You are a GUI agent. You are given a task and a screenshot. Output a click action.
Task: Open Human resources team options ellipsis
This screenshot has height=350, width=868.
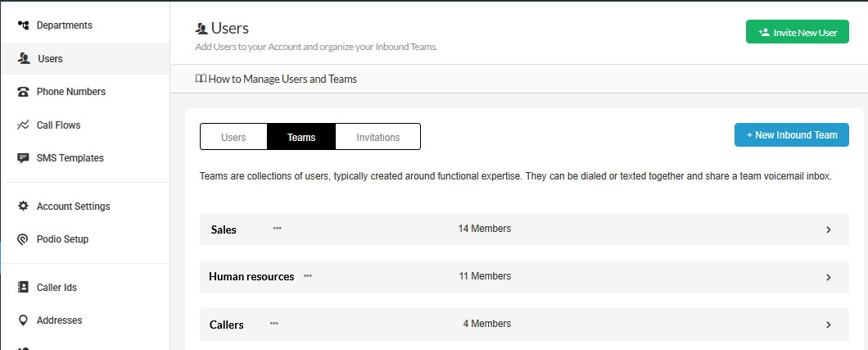tap(307, 276)
